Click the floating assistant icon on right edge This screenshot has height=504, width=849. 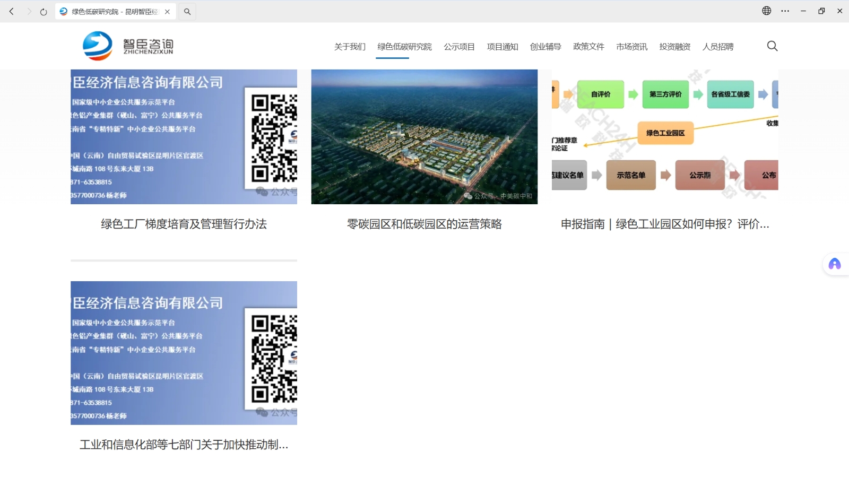(x=835, y=264)
